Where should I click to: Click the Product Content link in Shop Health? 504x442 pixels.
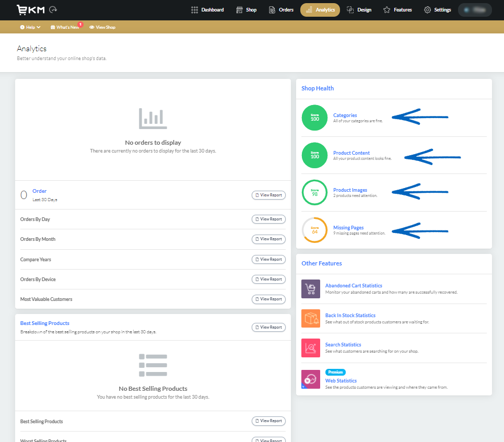(x=351, y=153)
